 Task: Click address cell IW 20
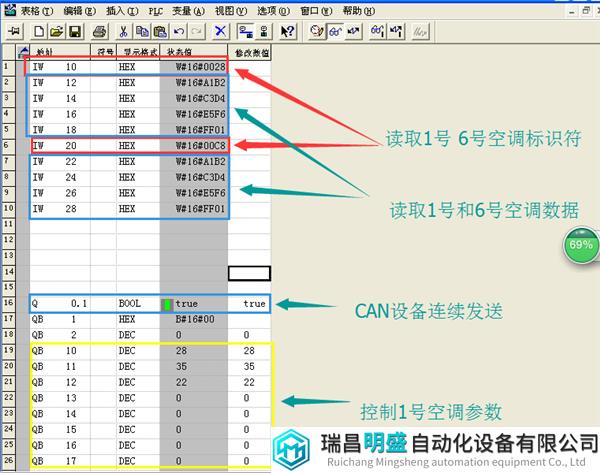tap(60, 146)
